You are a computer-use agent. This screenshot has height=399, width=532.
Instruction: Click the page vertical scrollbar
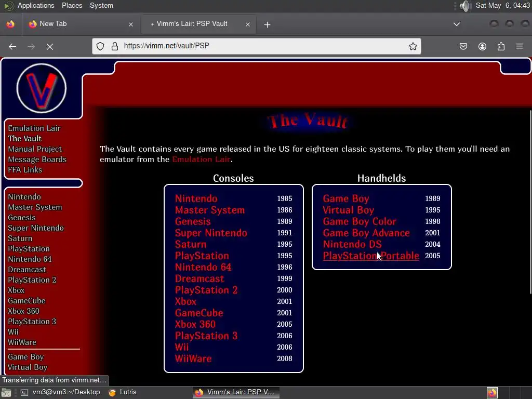[x=530, y=202]
